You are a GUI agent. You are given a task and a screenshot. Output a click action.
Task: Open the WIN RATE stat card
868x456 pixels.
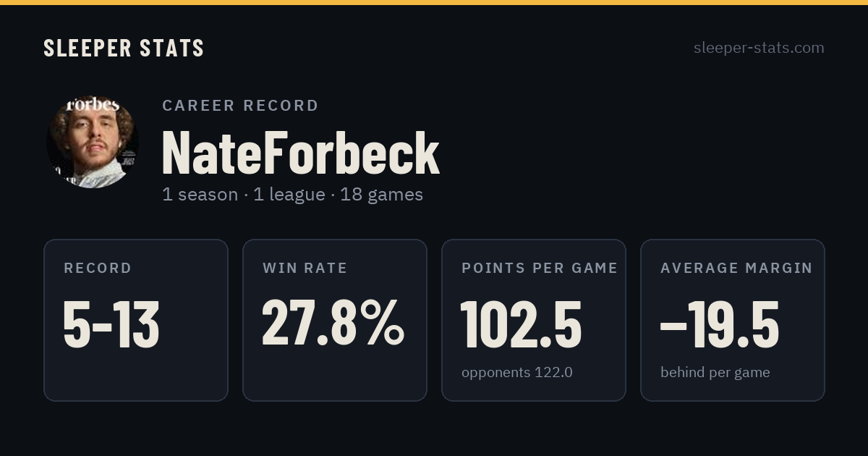[335, 320]
